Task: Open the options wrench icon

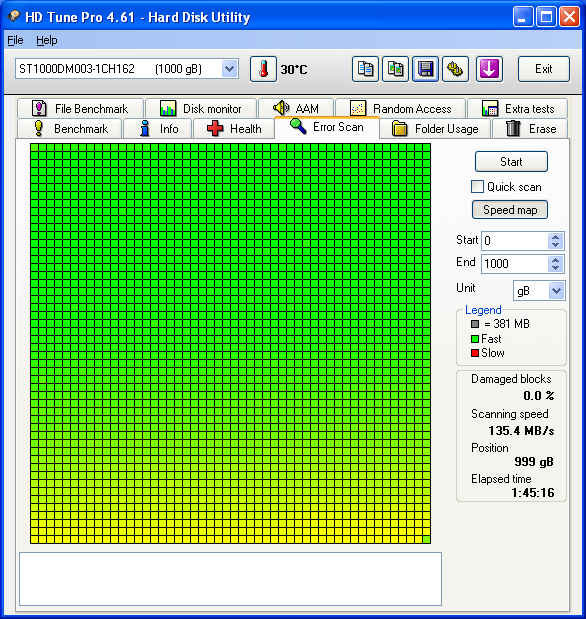Action: point(455,69)
